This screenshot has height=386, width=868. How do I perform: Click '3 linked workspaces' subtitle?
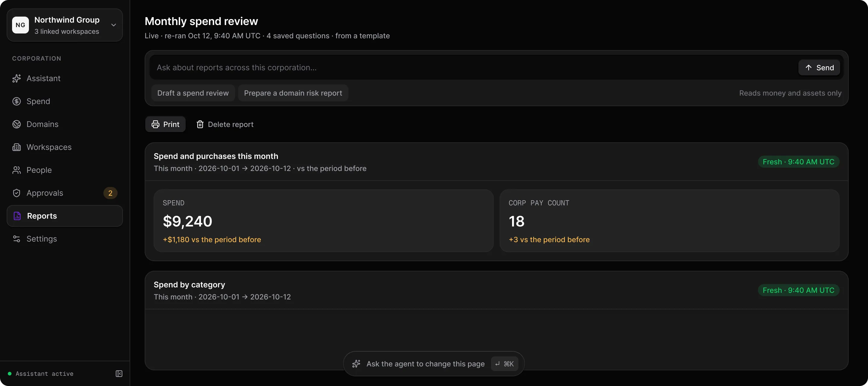pyautogui.click(x=67, y=31)
